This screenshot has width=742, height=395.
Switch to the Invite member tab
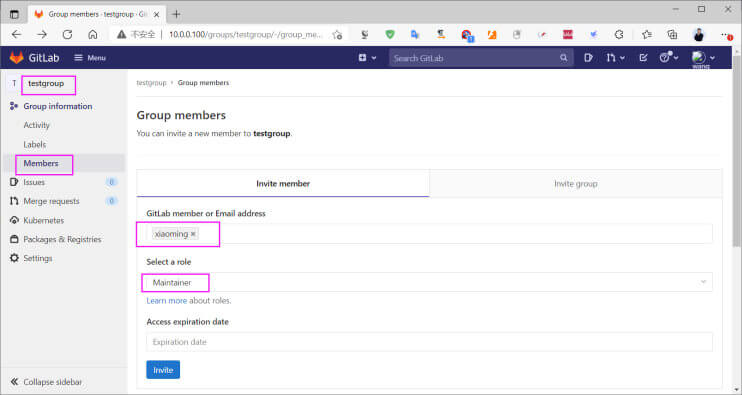click(283, 184)
